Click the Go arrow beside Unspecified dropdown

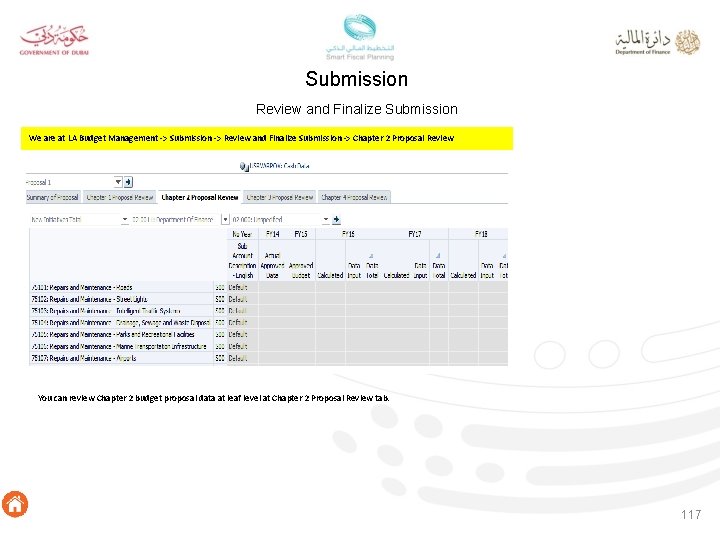click(336, 219)
